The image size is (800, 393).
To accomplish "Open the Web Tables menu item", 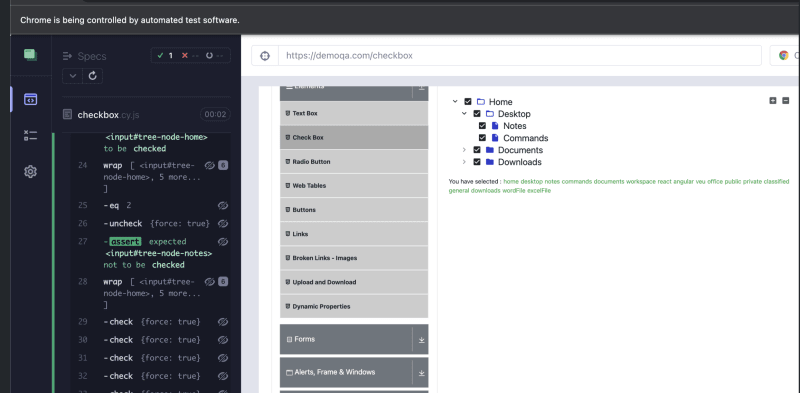I will tap(354, 186).
